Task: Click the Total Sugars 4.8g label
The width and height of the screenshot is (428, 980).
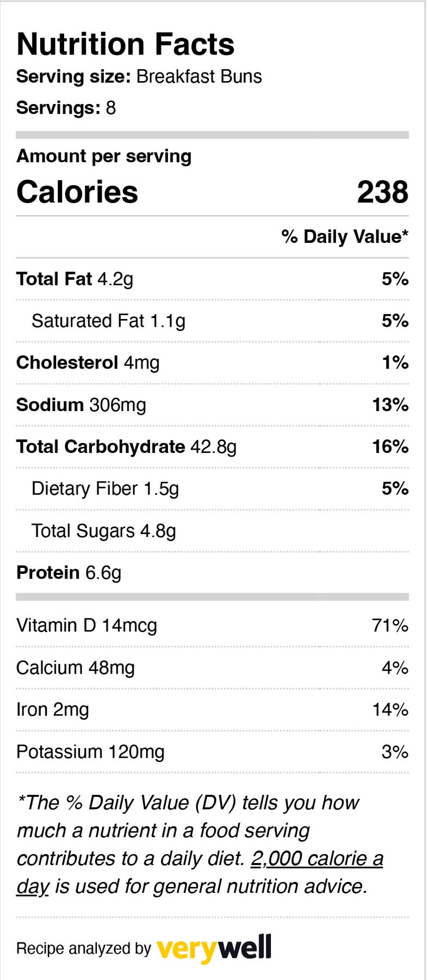Action: [104, 531]
